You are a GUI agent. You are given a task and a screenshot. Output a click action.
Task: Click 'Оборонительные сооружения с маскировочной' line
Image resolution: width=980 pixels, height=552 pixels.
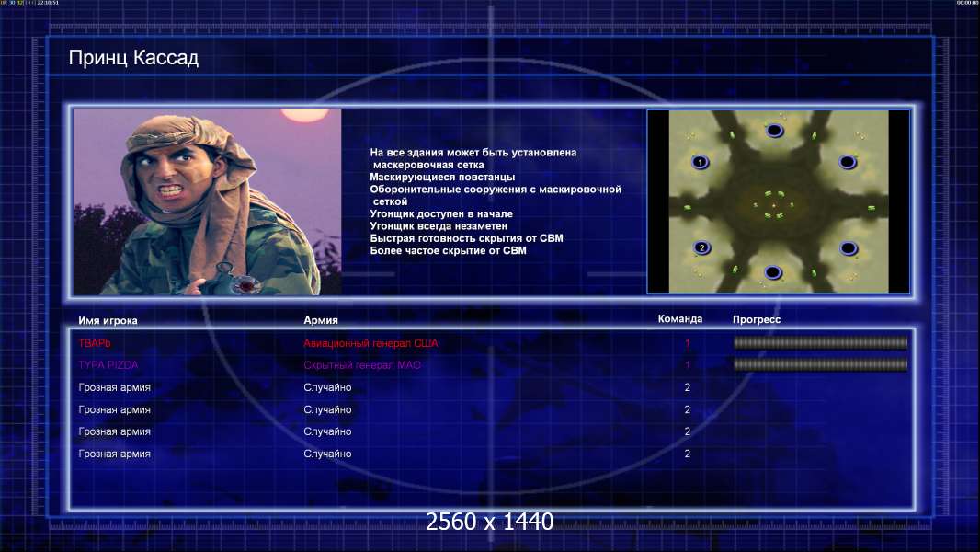click(496, 190)
